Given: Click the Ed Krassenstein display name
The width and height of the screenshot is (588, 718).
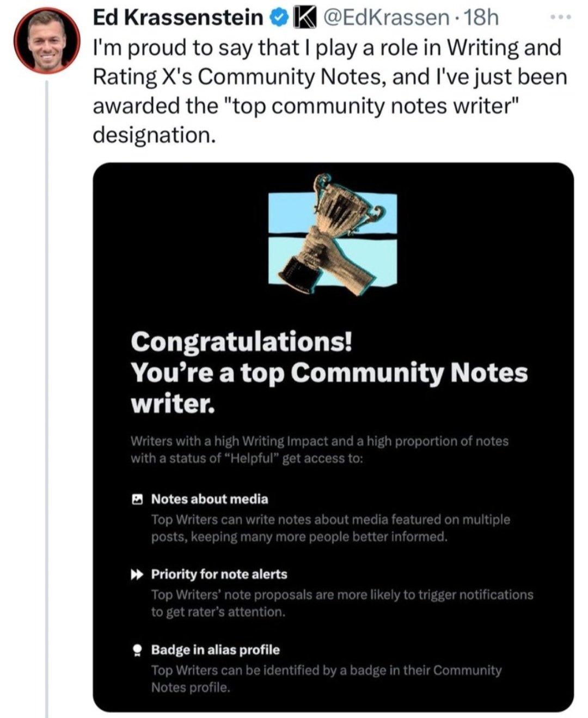Looking at the screenshot, I should [178, 18].
